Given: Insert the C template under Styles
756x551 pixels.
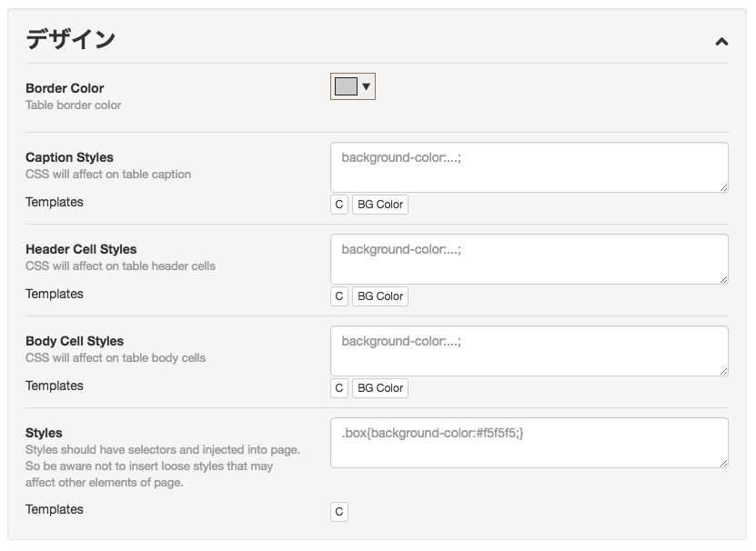Looking at the screenshot, I should 339,512.
